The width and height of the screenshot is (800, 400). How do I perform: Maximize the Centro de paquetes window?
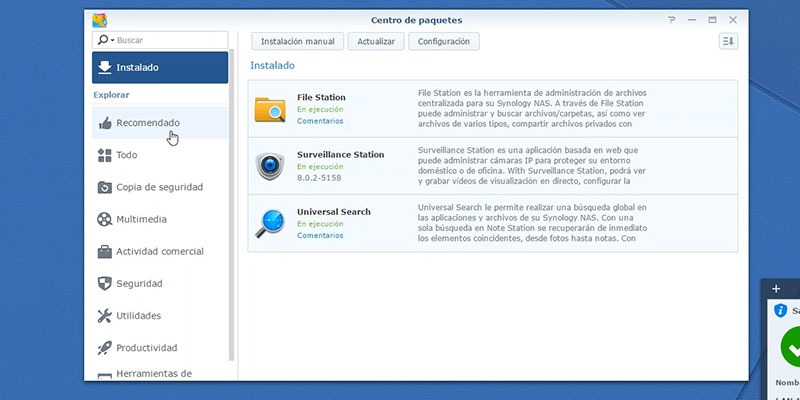[x=712, y=20]
